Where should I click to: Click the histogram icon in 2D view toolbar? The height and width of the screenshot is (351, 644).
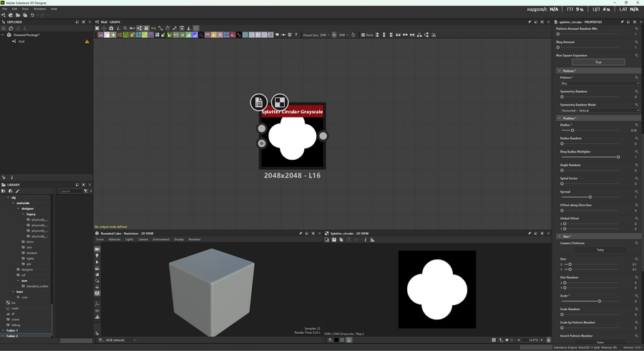coord(372,240)
